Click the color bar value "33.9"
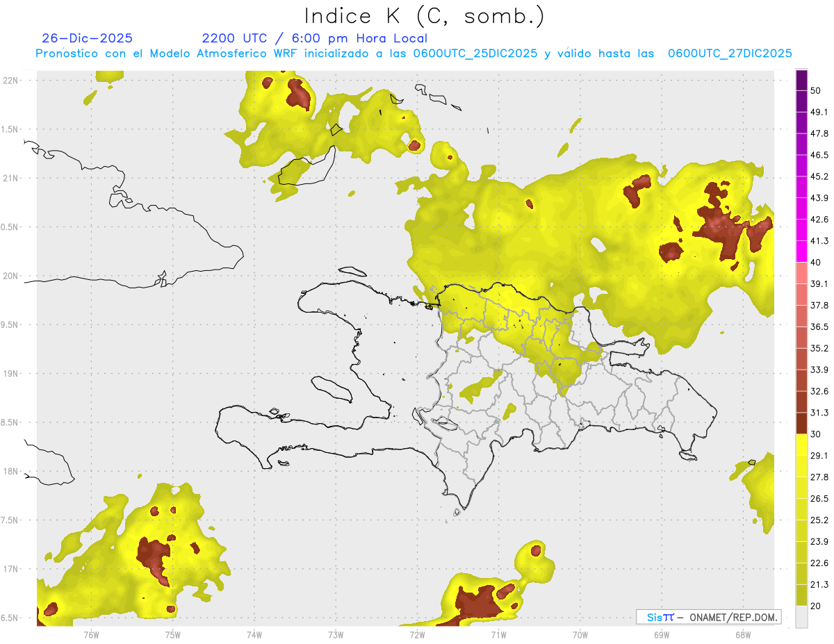The width and height of the screenshot is (834, 644). (x=819, y=370)
